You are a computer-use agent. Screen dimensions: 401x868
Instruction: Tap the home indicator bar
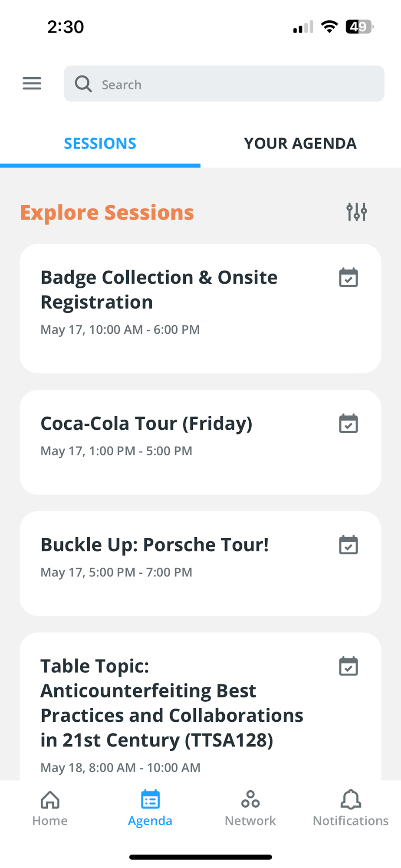coord(200,857)
